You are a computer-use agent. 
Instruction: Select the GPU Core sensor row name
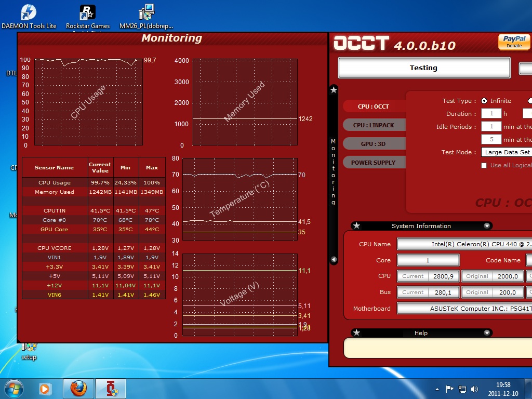coord(55,229)
